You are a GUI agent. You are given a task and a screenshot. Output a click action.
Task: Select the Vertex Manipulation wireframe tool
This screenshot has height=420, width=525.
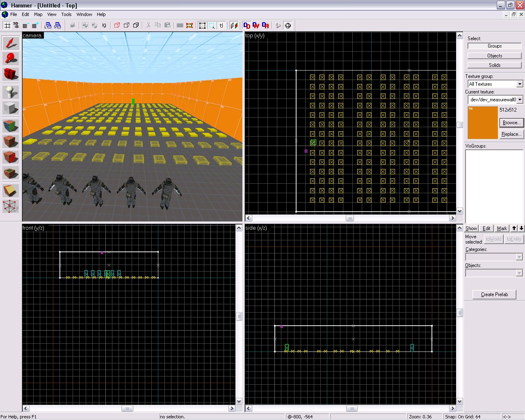[11, 206]
